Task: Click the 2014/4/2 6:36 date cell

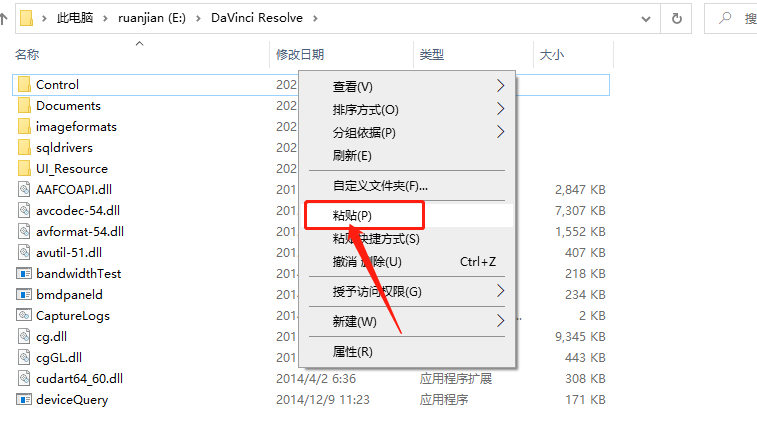Action: point(316,378)
